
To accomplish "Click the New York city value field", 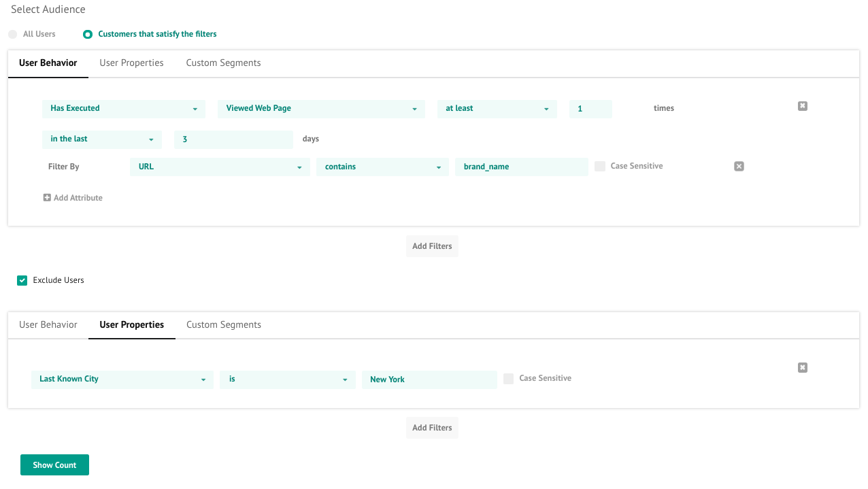I will tap(429, 380).
